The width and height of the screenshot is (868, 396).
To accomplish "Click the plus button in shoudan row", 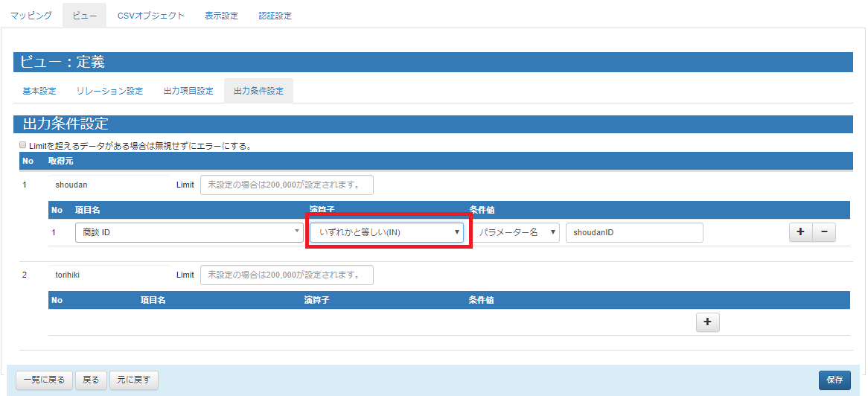I will (x=800, y=232).
